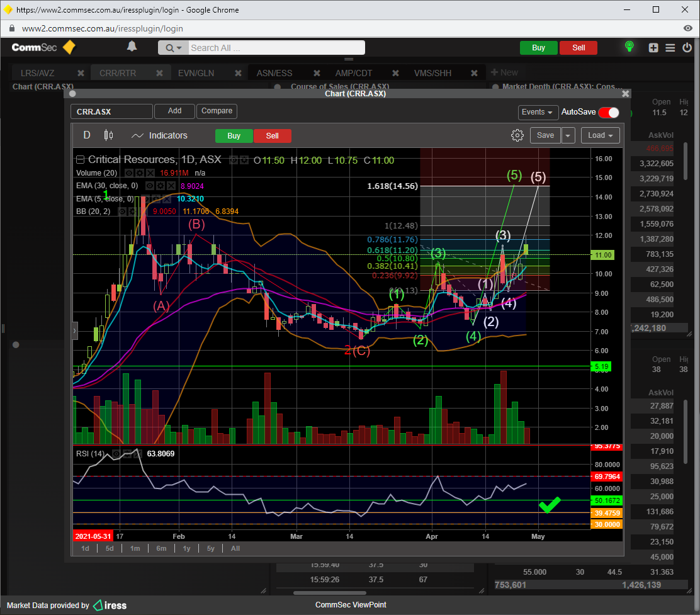This screenshot has width=700, height=615.
Task: Select the All time range
Action: pyautogui.click(x=235, y=548)
